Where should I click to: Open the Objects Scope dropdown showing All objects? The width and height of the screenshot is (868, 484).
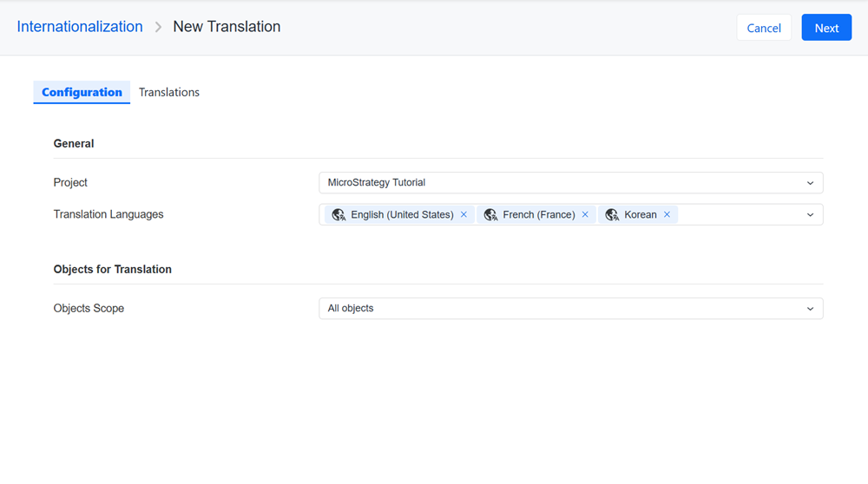571,309
